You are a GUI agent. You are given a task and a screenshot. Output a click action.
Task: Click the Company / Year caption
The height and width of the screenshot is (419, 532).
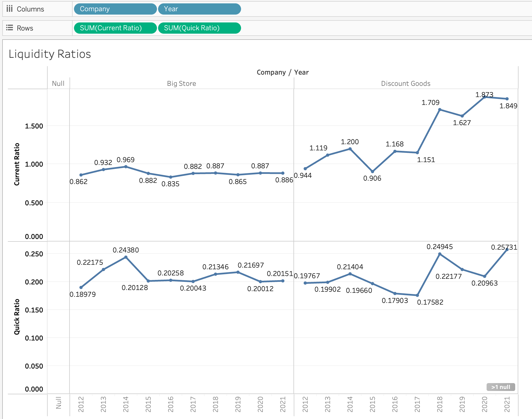click(x=283, y=72)
